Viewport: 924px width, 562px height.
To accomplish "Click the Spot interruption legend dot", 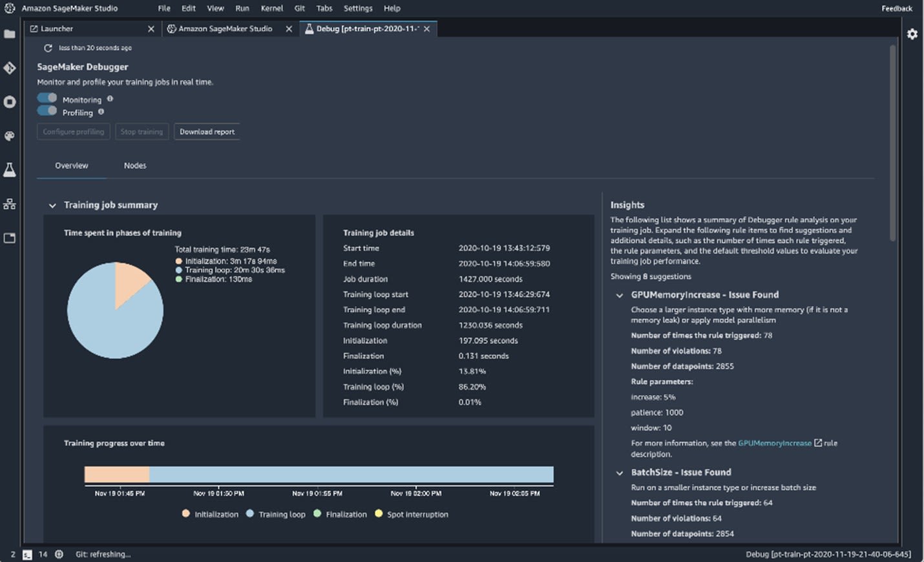I will tap(379, 513).
